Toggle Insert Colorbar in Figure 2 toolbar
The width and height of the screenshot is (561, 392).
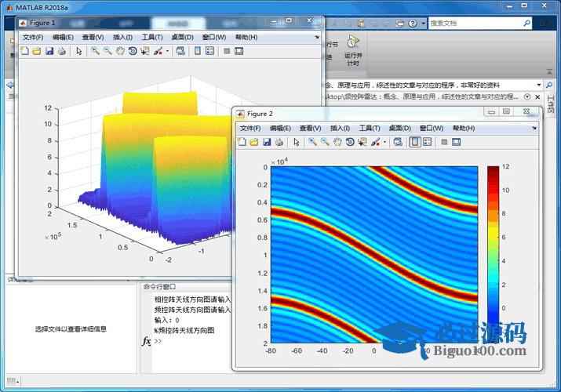click(414, 142)
